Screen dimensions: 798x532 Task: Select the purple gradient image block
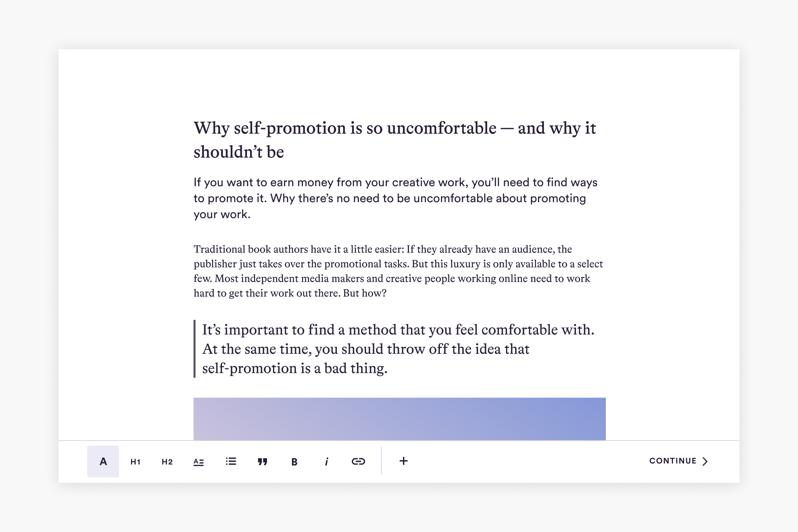[x=399, y=419]
